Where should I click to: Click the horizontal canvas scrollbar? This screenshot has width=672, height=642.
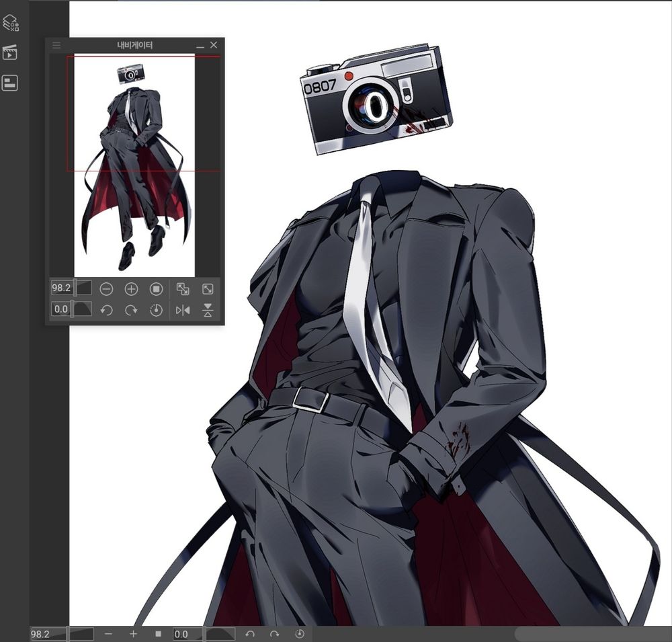pos(593,635)
